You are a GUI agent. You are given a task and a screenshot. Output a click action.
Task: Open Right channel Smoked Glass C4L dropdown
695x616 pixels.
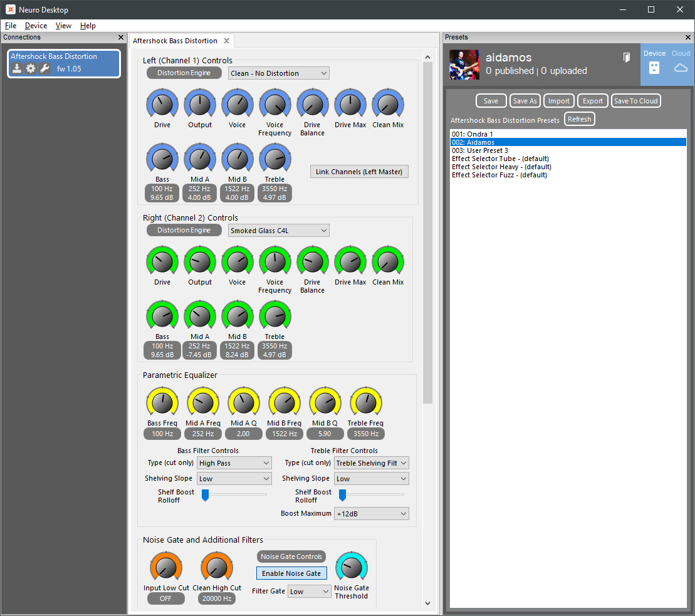pos(279,231)
